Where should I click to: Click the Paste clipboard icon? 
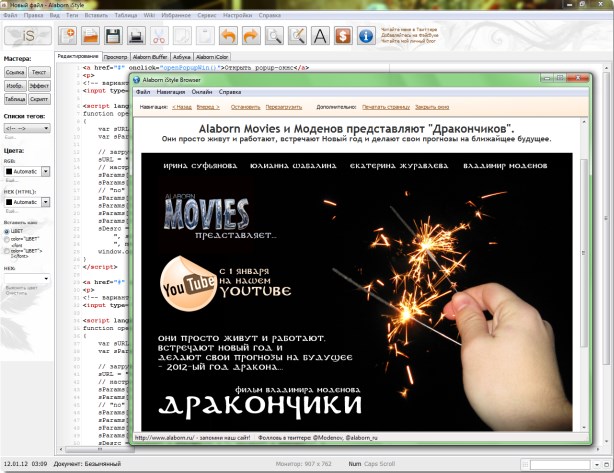[x=205, y=36]
